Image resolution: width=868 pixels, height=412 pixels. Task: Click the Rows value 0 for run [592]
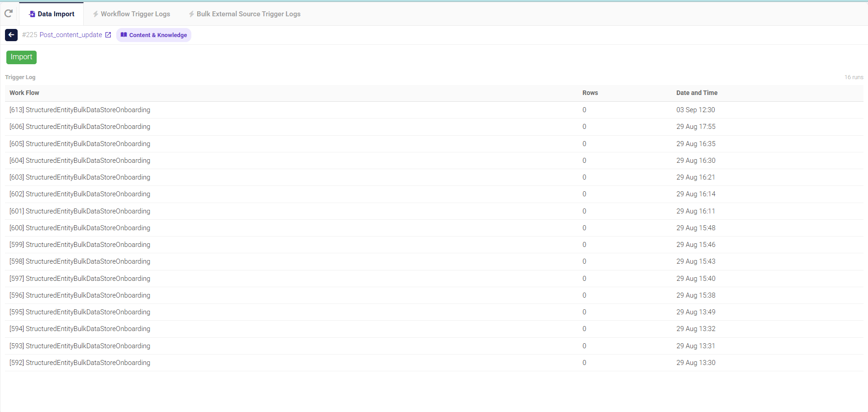[584, 363]
